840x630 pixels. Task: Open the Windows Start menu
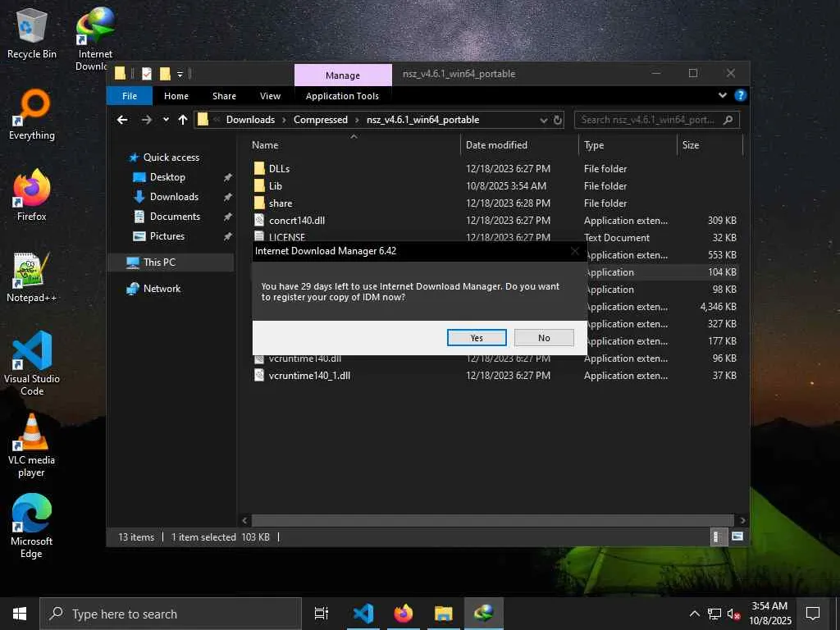tap(20, 614)
